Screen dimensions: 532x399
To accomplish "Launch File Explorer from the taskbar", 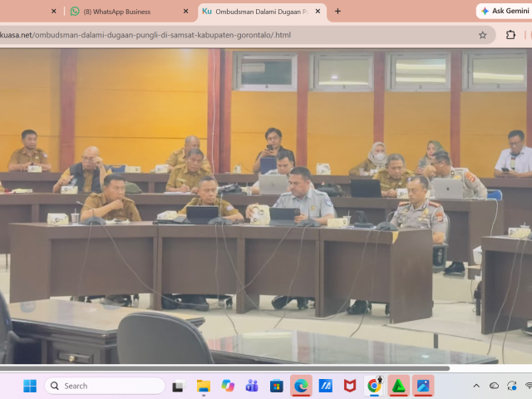I will 204,386.
